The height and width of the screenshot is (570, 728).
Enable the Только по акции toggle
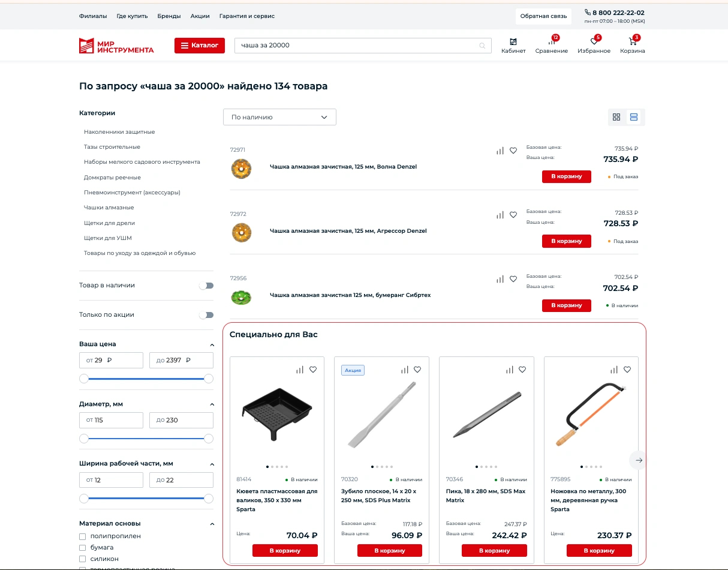click(x=206, y=315)
